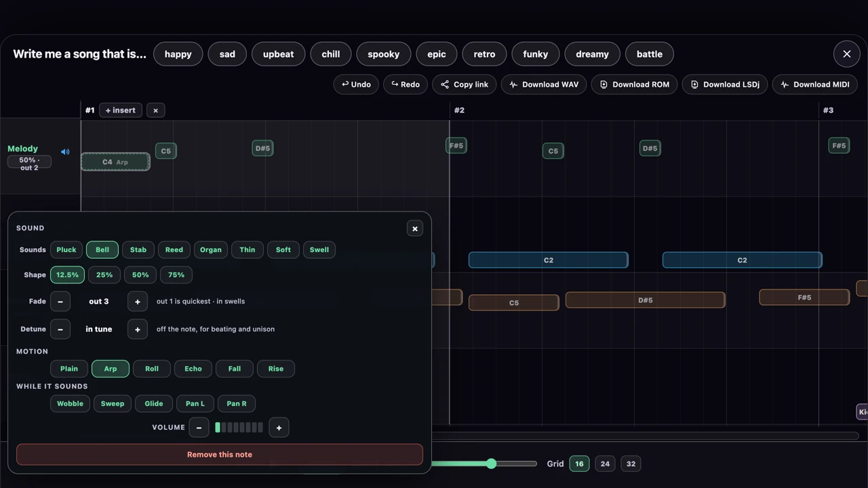
Task: Select the C4 Arp melody note
Action: tap(115, 162)
